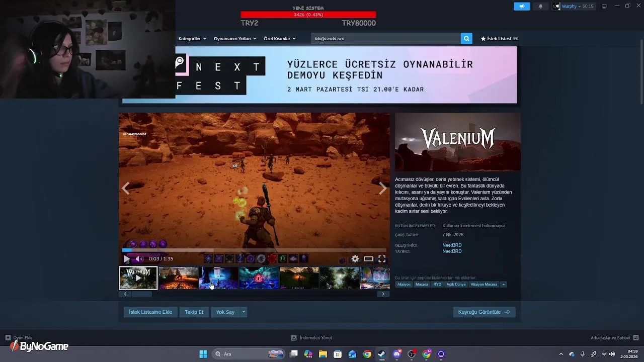
Task: Click the microphone icon in system tray
Action: (583, 354)
